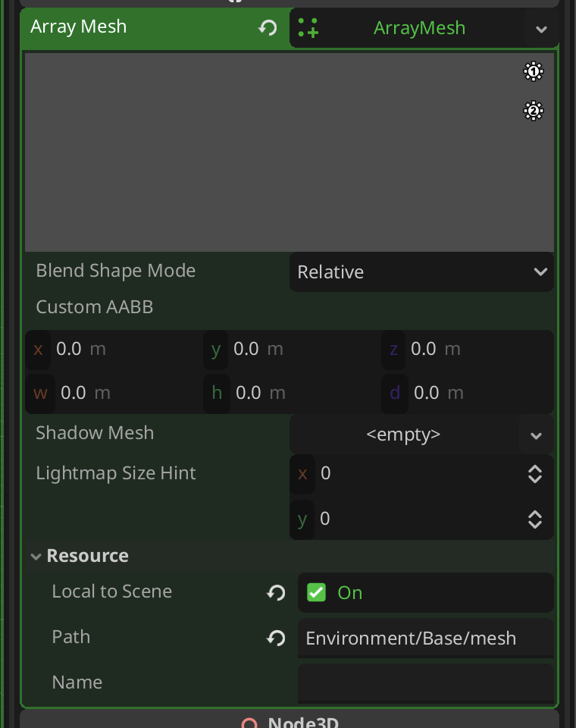Screen dimensions: 576x728
Task: Edit Custom AABB d value
Action: (468, 394)
